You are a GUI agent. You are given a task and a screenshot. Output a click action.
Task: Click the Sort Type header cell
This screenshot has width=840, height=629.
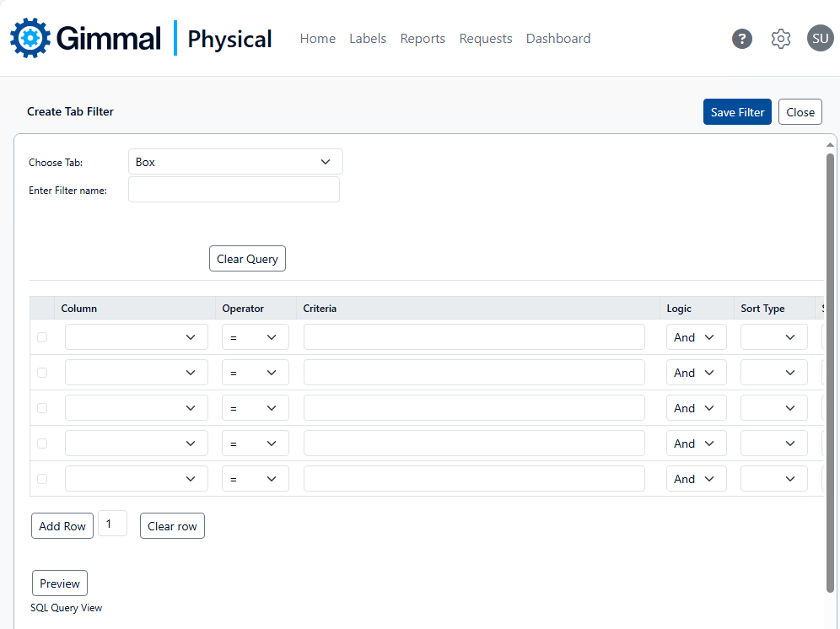(774, 308)
